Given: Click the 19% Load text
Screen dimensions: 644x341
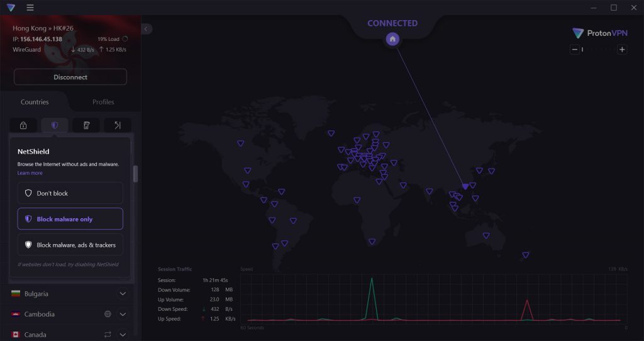Looking at the screenshot, I should pos(108,39).
